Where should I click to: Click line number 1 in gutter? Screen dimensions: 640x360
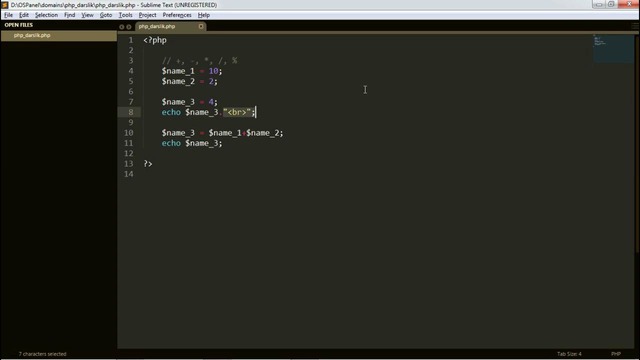pos(131,40)
